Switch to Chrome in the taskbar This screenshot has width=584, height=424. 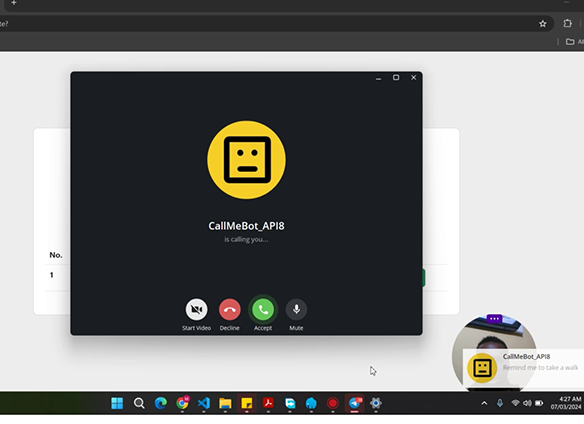tap(182, 403)
